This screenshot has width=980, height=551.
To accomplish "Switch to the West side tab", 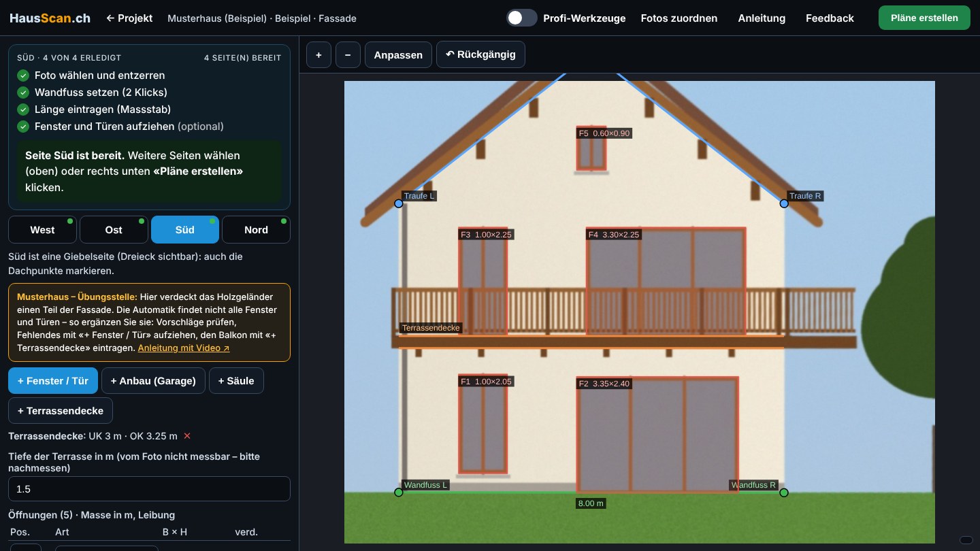I will point(42,230).
